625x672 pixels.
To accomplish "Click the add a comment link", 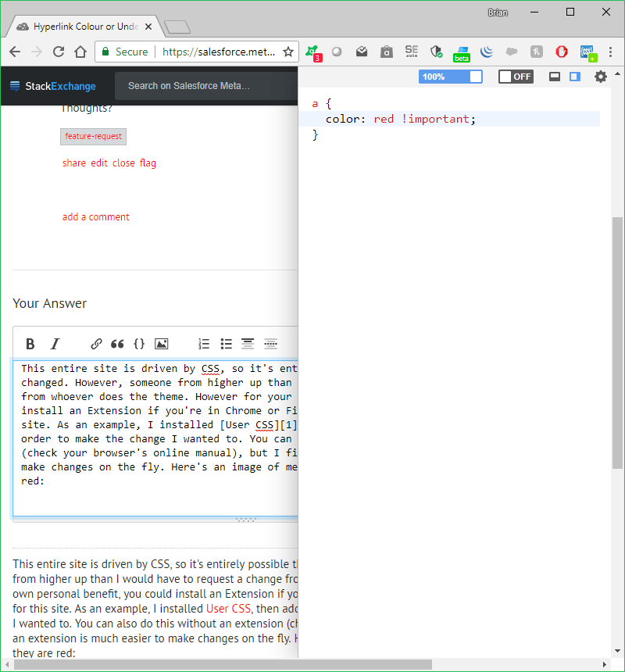I will tap(95, 216).
